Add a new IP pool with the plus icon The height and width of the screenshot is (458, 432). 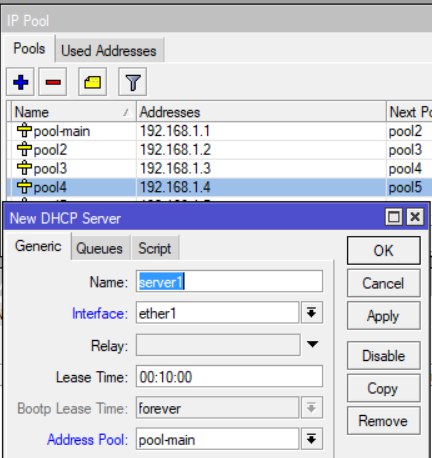tap(20, 82)
